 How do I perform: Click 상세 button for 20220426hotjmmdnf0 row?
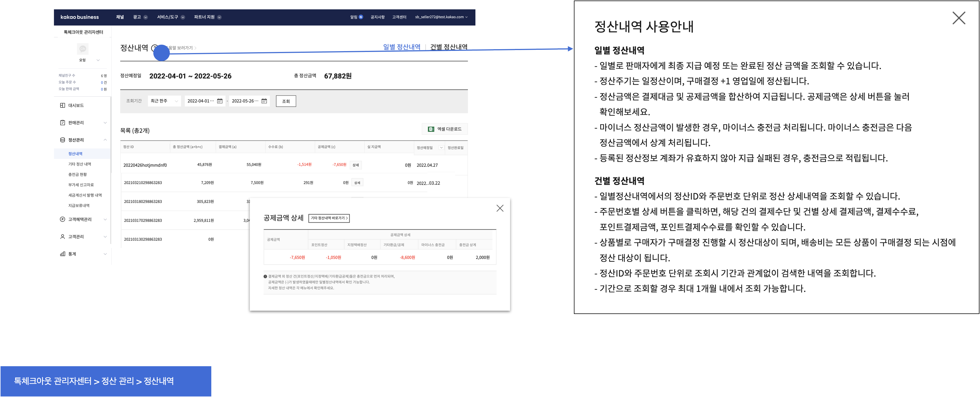pyautogui.click(x=355, y=165)
